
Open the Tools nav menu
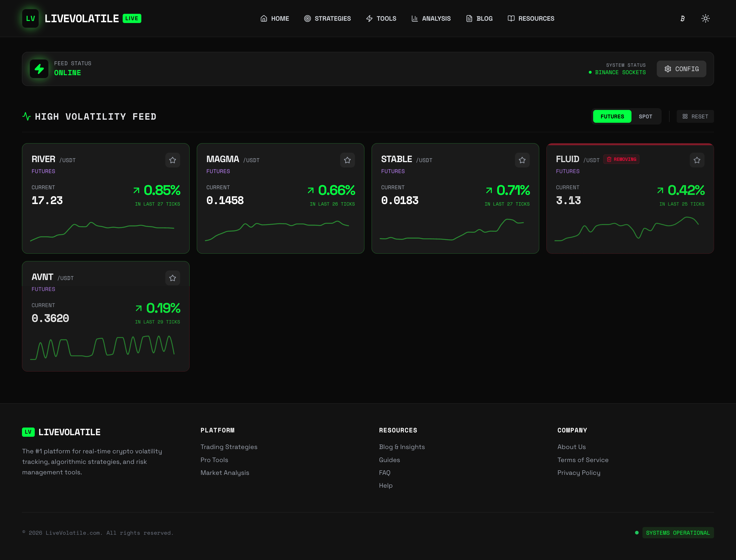[x=381, y=18]
